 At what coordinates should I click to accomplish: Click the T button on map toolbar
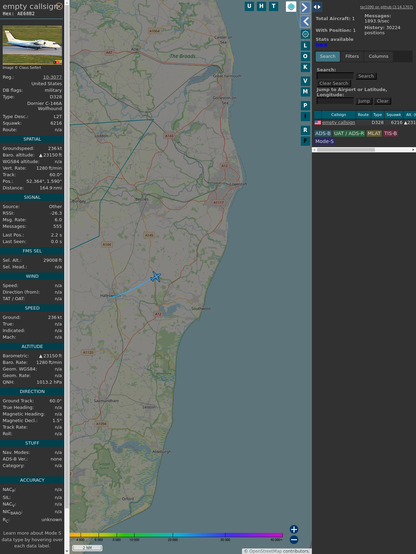273,6
